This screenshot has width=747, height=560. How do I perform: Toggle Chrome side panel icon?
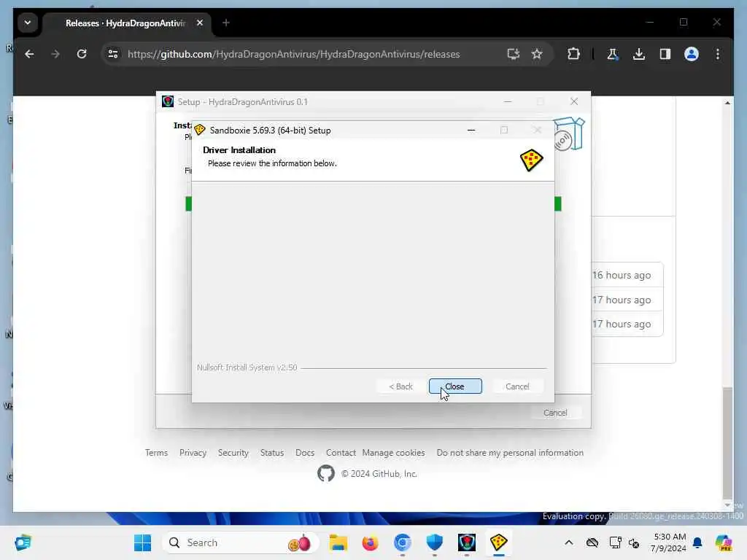pos(665,54)
